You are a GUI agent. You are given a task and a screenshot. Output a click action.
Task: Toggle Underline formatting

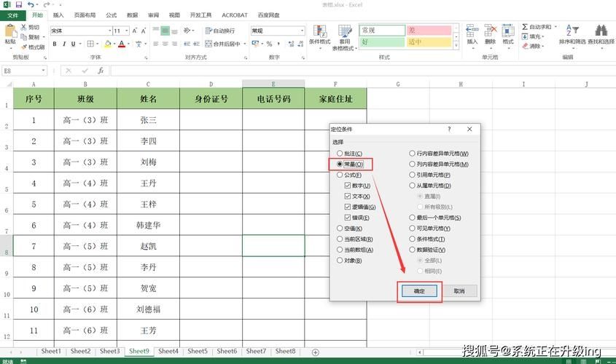pyautogui.click(x=73, y=44)
